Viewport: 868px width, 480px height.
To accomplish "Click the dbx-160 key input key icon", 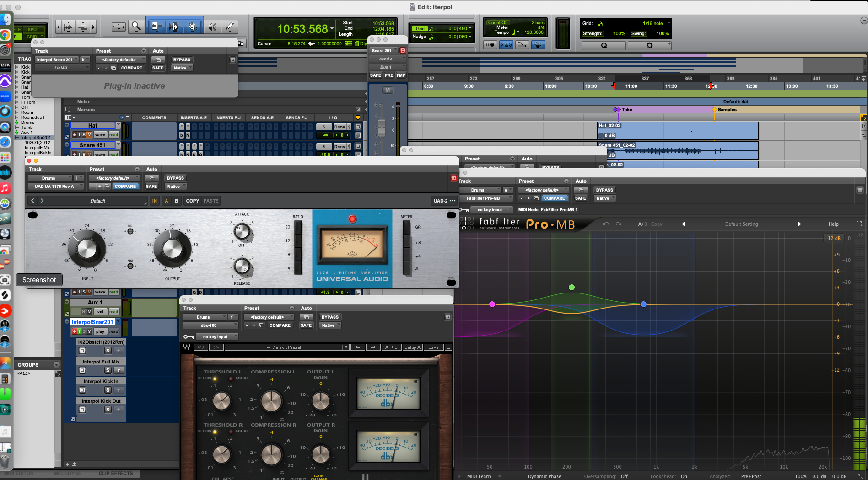I will point(189,337).
